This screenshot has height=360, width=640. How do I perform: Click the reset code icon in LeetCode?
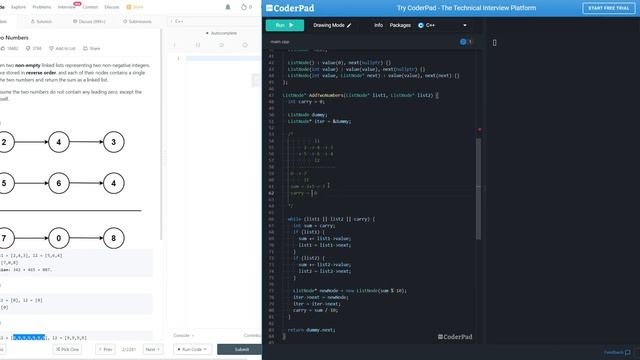[221, 45]
